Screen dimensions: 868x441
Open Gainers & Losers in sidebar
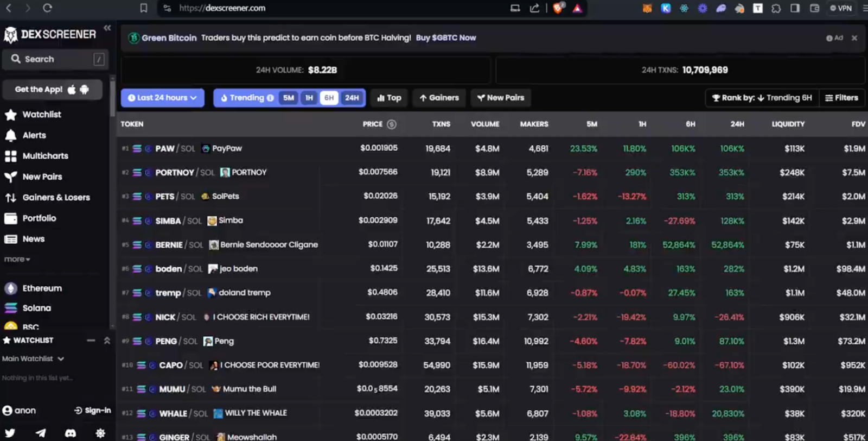pos(47,197)
